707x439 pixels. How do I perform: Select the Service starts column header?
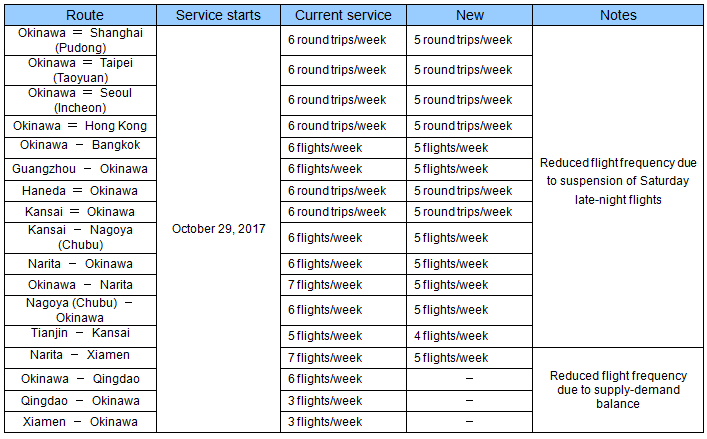218,15
